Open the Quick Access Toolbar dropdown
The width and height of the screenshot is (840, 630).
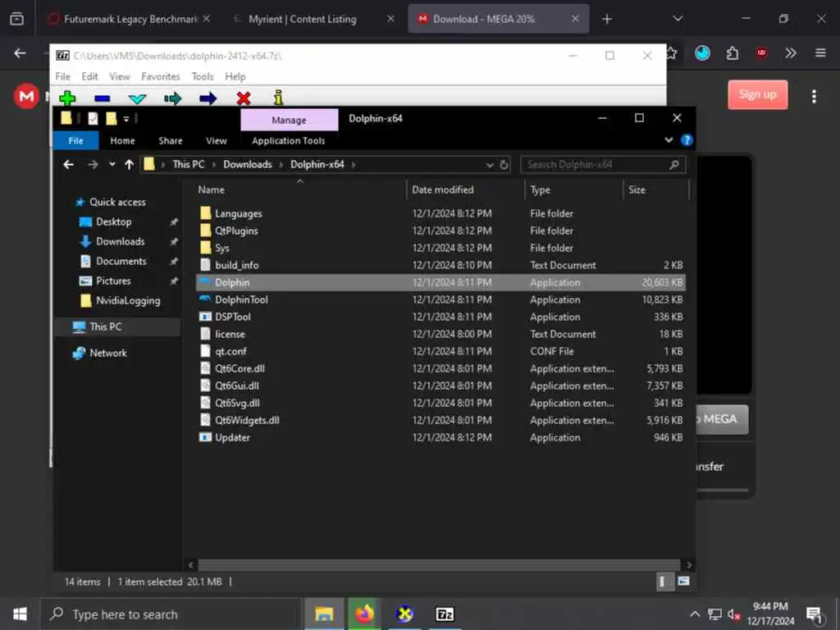[126, 119]
